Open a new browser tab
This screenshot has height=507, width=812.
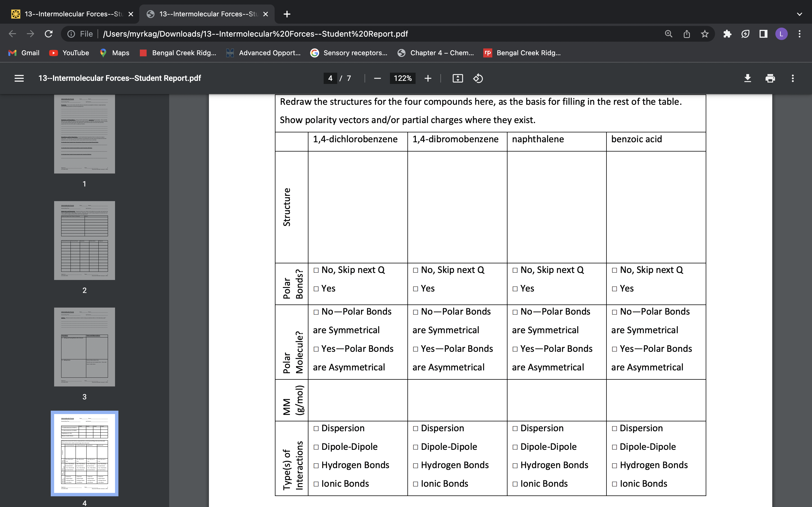(287, 14)
